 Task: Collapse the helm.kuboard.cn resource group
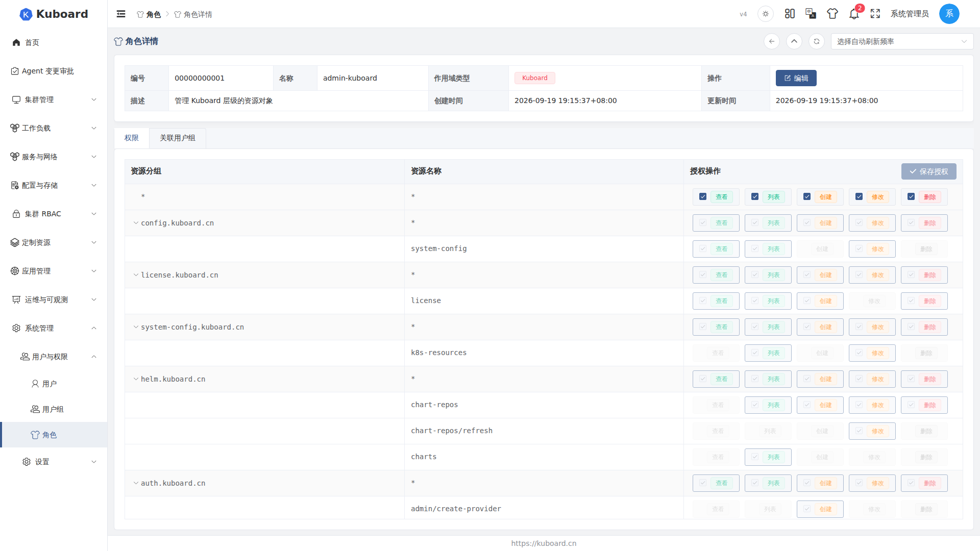click(136, 379)
